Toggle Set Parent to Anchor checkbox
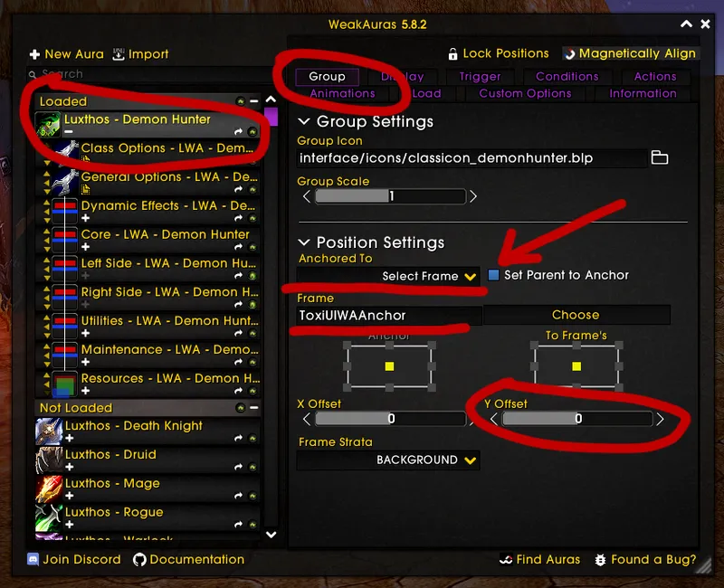 point(493,275)
